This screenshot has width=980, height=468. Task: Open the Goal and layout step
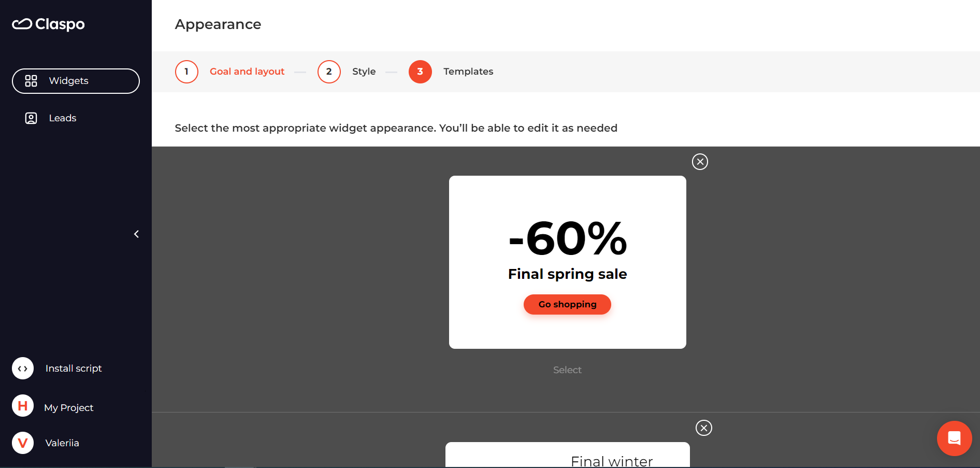(247, 72)
